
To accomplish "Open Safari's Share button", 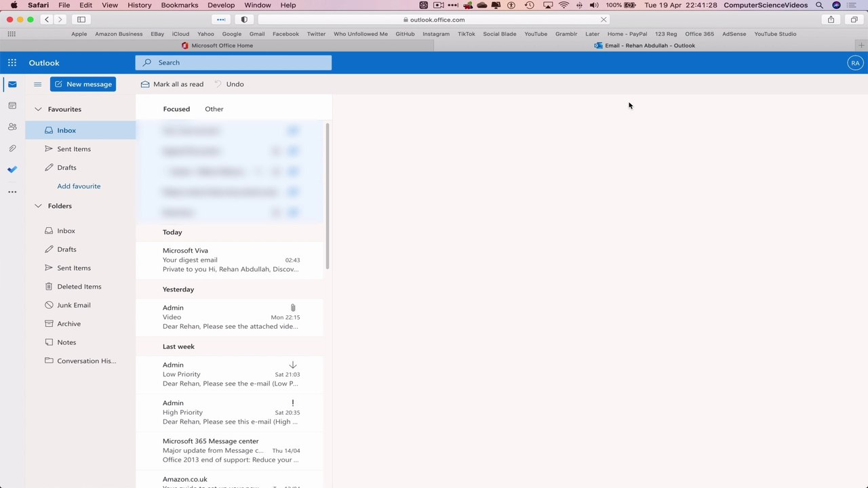I will [831, 20].
